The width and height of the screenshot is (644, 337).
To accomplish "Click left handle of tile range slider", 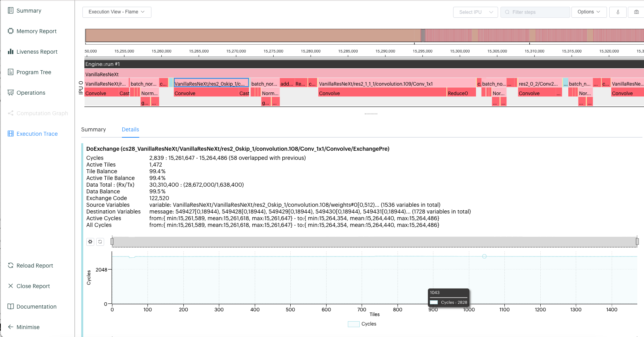I will coord(112,242).
